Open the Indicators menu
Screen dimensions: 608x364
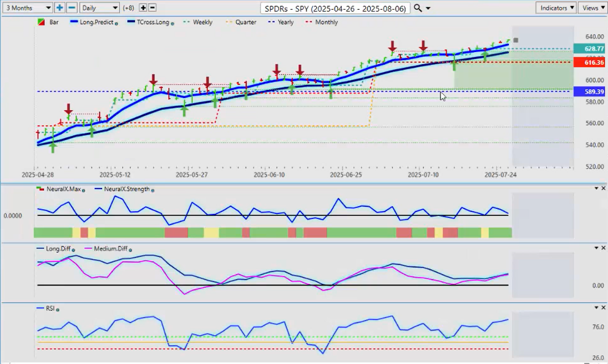(x=555, y=8)
